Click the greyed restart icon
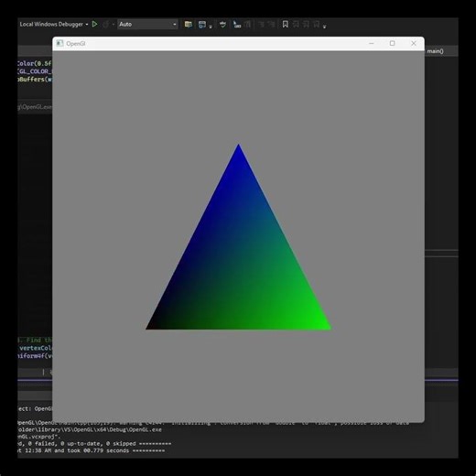The width and height of the screenshot is (476, 476). (x=106, y=24)
